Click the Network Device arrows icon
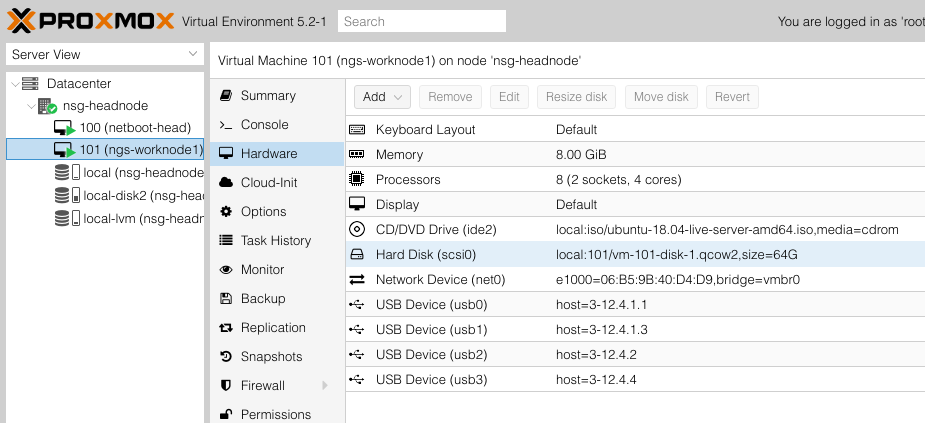Image resolution: width=925 pixels, height=423 pixels. (x=357, y=280)
